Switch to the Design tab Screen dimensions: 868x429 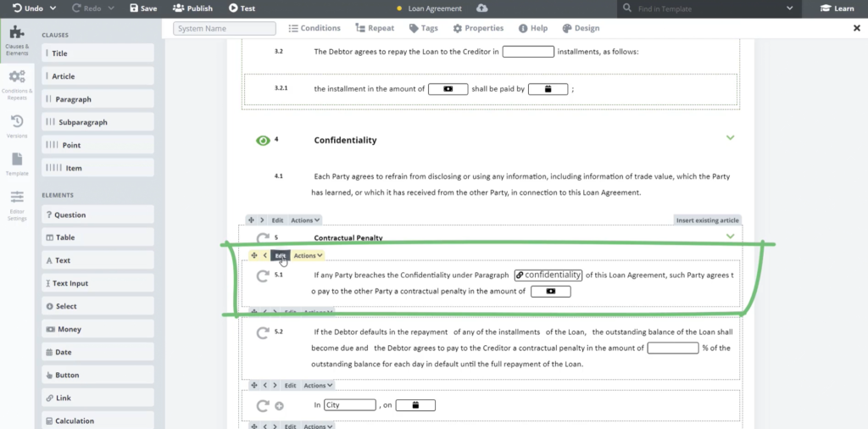click(x=581, y=28)
